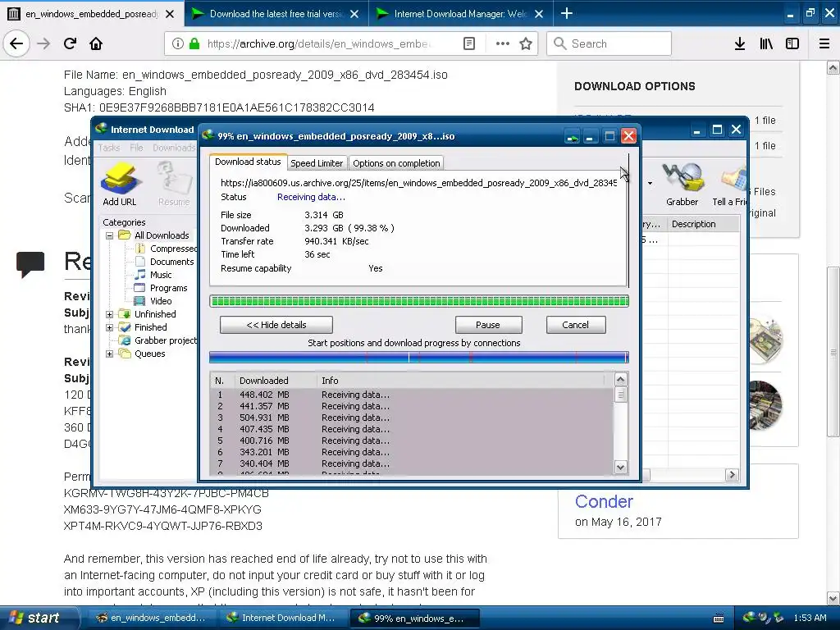Image resolution: width=840 pixels, height=630 pixels.
Task: Switch to the Speed Limiter tab
Action: click(317, 163)
